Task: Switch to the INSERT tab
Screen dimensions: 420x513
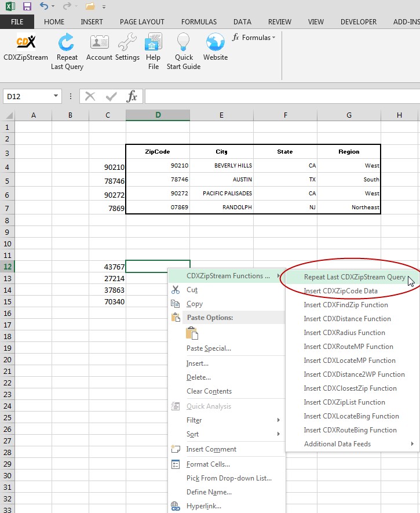Action: pos(92,22)
